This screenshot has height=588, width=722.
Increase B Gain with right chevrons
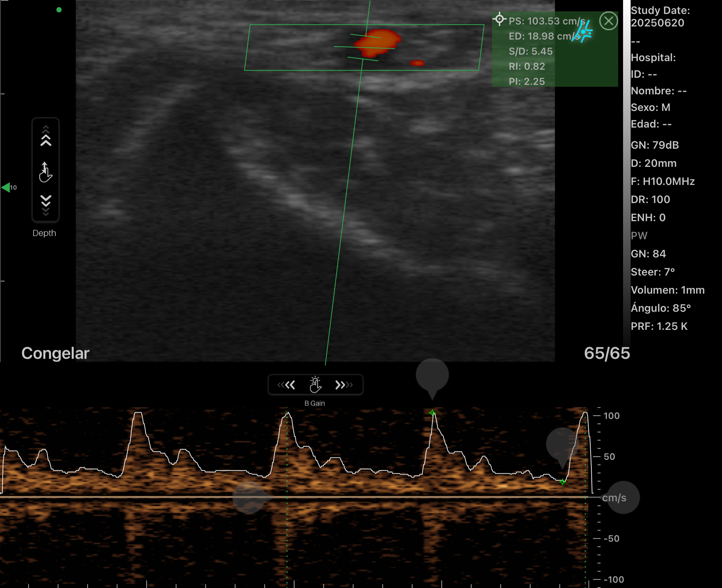(x=344, y=385)
